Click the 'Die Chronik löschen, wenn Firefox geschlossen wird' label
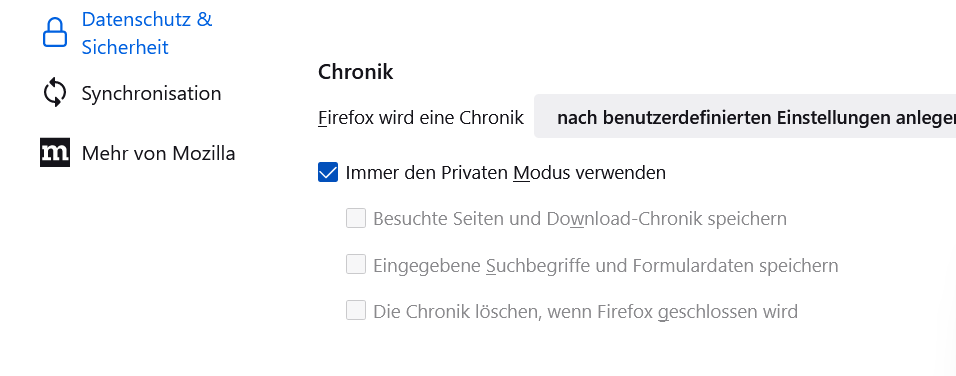 pyautogui.click(x=585, y=312)
